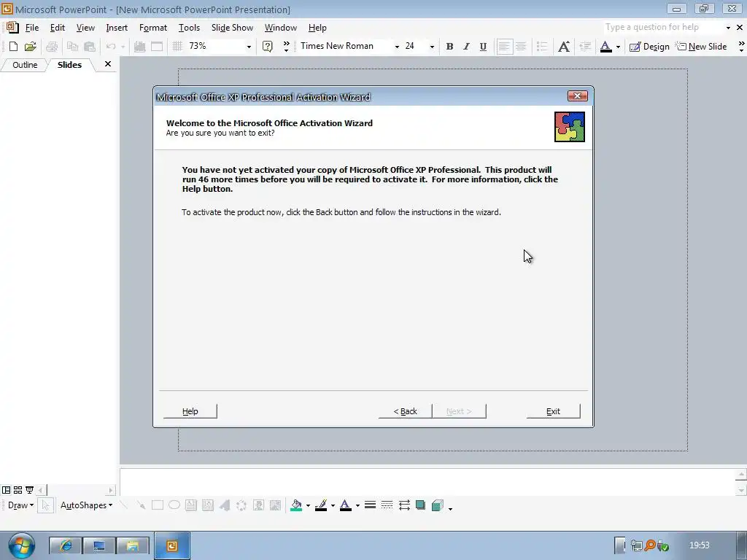Choose Arrow Style icon
This screenshot has height=560, width=747.
coord(404,505)
